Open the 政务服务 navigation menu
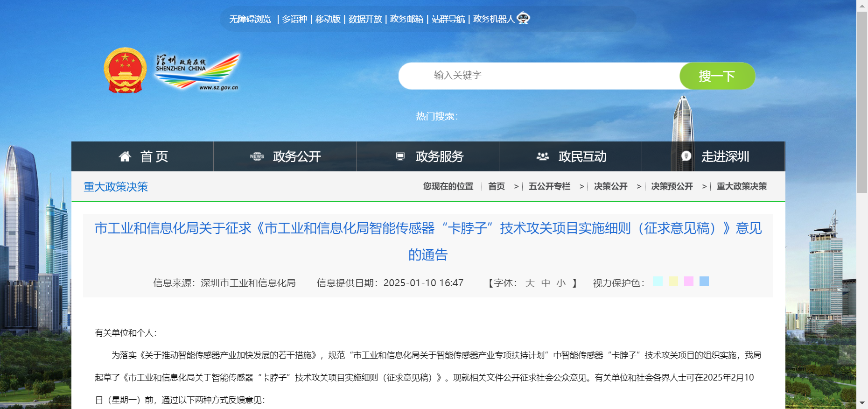The height and width of the screenshot is (409, 868). point(439,156)
